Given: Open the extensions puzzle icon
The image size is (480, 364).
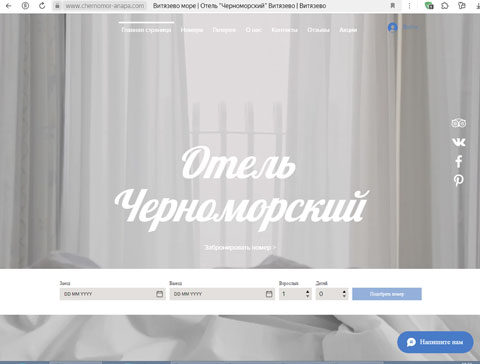Looking at the screenshot, I should (x=445, y=6).
